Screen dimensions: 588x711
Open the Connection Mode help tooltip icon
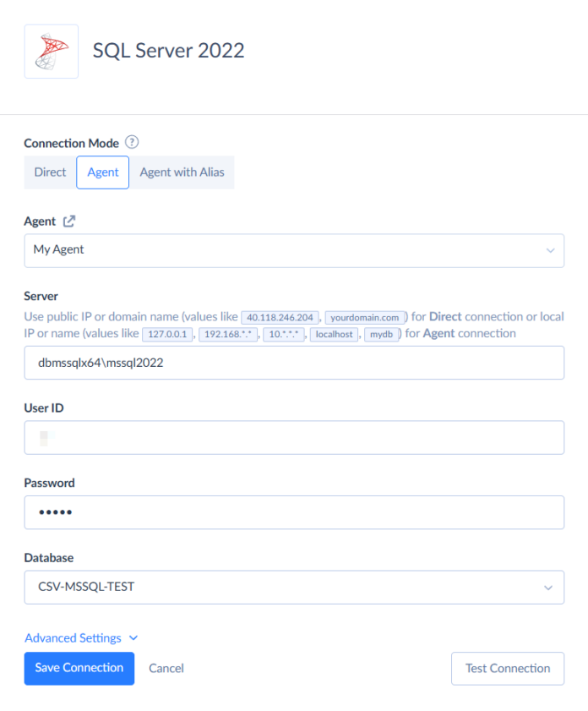coord(132,143)
